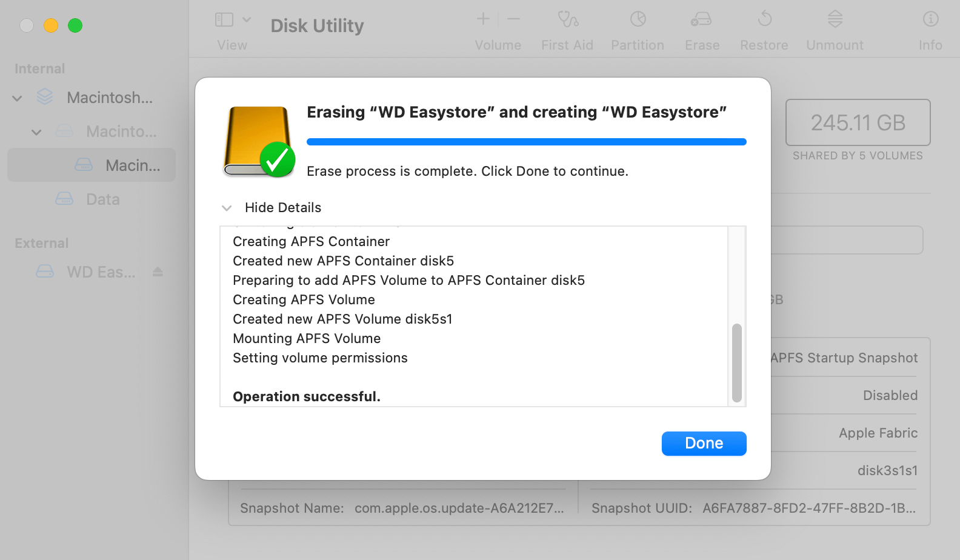Screen dimensions: 960x560
Task: Click the First Aid stethoscope icon
Action: coord(567,20)
